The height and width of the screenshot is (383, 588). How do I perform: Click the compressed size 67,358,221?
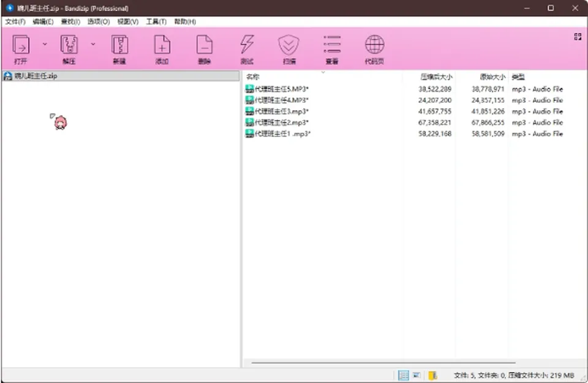(435, 122)
